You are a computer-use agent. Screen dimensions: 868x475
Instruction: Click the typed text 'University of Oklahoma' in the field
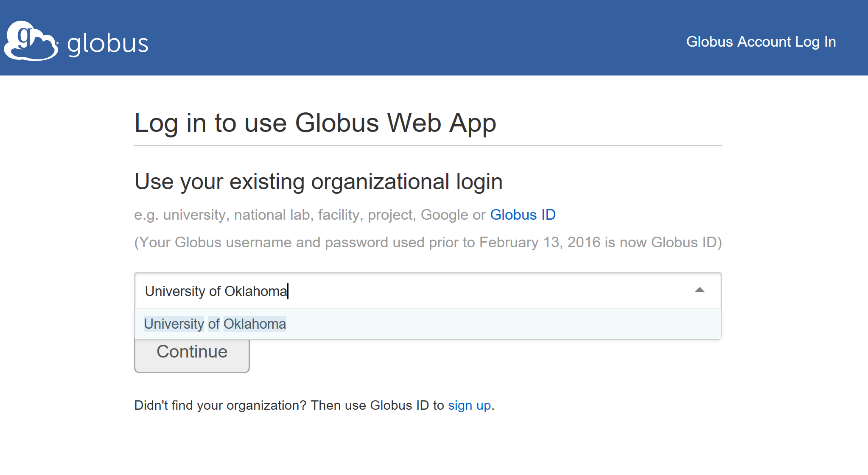[x=216, y=291]
